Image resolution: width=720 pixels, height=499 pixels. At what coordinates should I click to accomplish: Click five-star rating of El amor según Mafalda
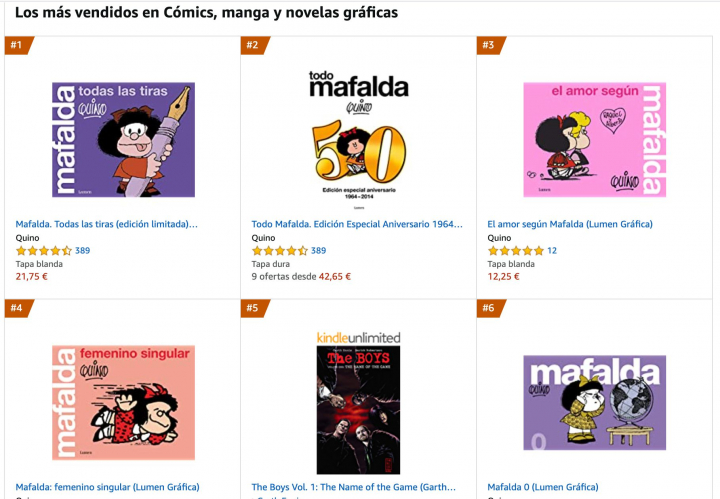coord(515,250)
